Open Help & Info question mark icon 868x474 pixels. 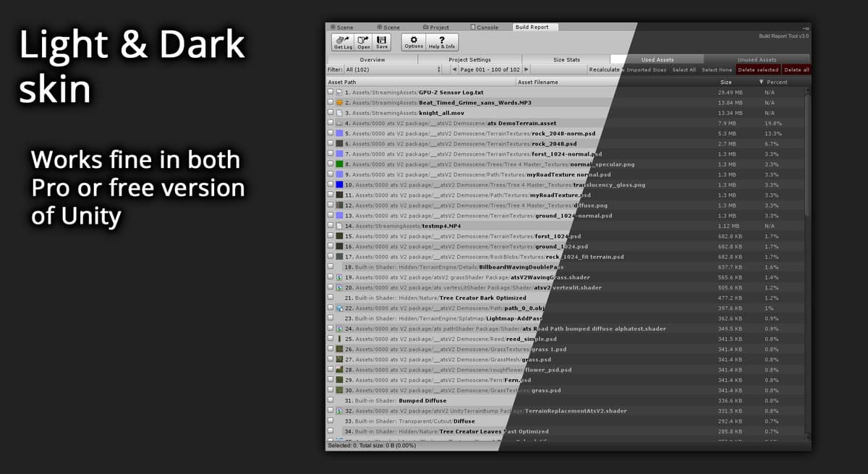[x=441, y=42]
